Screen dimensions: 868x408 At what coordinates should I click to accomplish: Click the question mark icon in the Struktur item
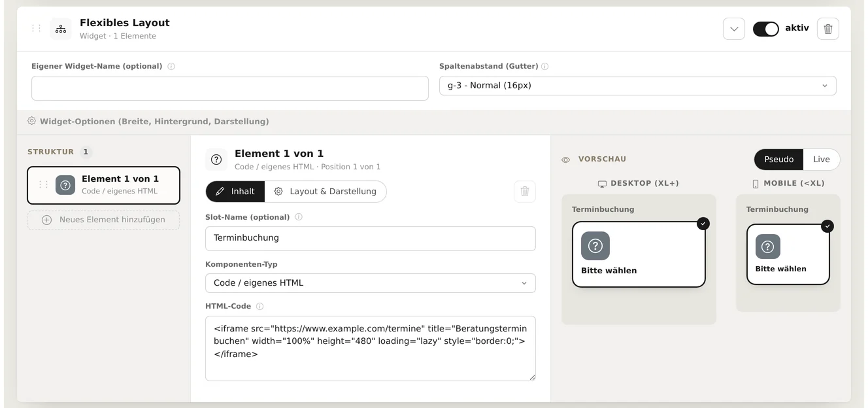65,185
